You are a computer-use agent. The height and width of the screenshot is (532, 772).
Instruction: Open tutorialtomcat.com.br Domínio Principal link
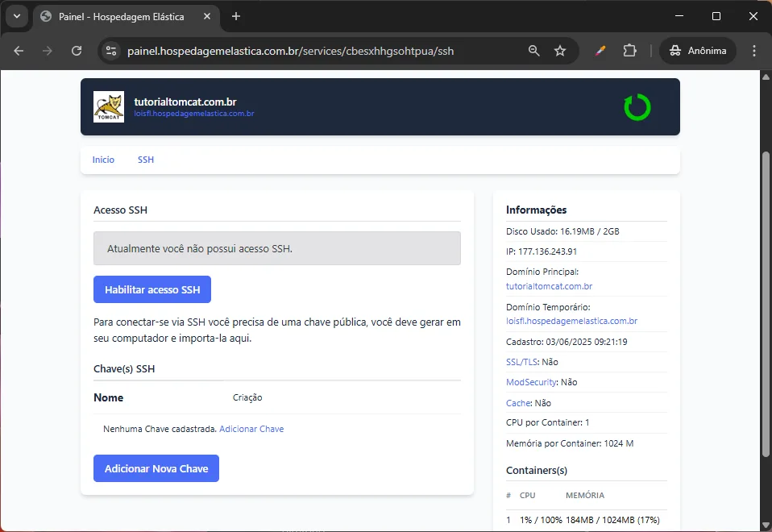(x=549, y=286)
